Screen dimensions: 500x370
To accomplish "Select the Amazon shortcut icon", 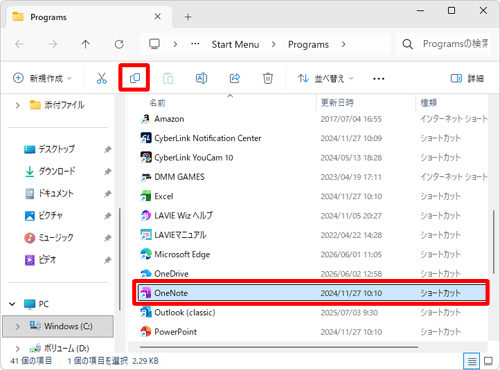I will coord(146,119).
